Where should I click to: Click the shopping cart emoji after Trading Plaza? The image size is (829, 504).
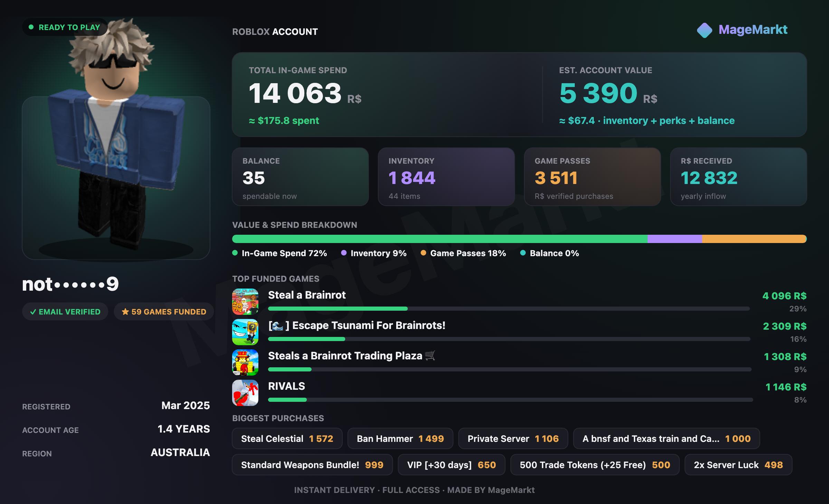tap(430, 356)
